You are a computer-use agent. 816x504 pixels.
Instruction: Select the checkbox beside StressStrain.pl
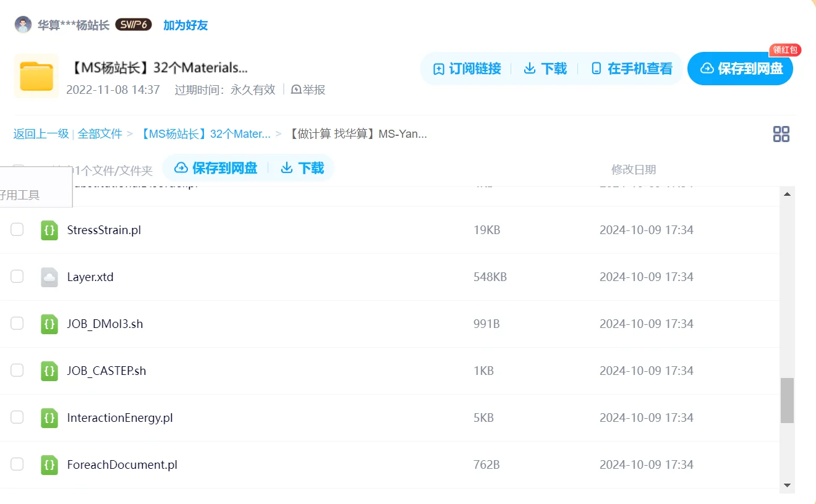17,229
